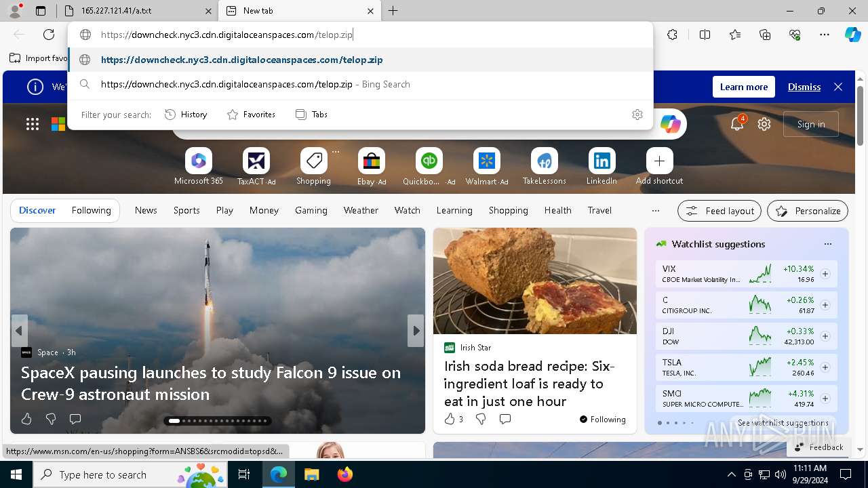Select the Following feed tab

[91, 210]
